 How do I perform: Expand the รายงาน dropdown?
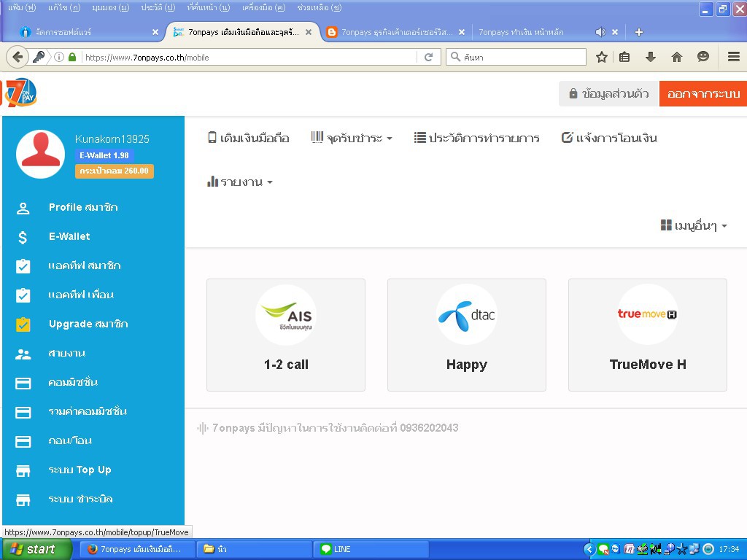[239, 182]
